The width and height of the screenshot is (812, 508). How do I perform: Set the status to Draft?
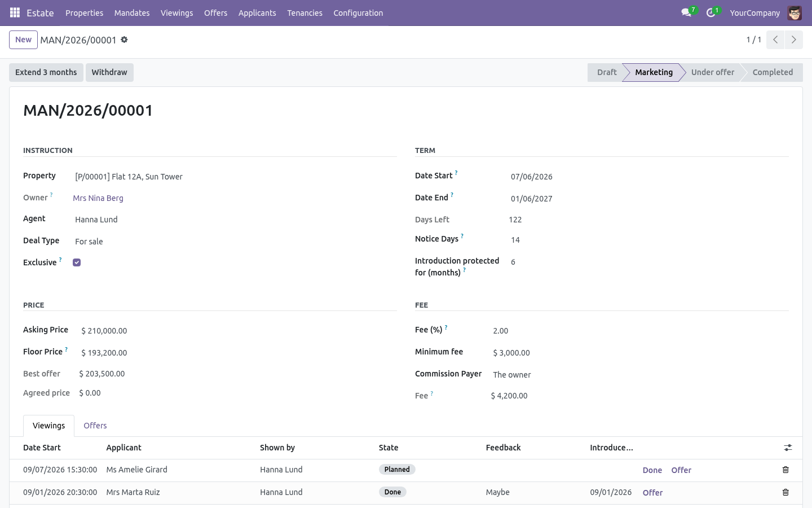tap(606, 72)
